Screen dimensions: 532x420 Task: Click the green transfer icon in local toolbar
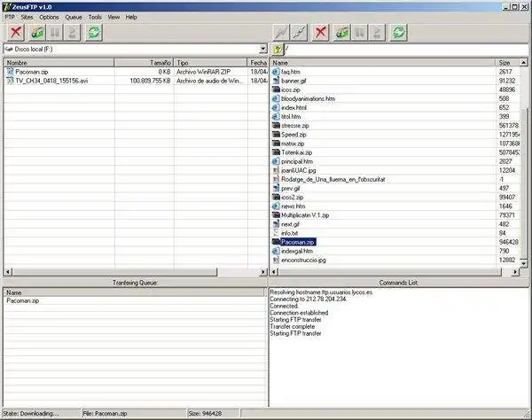37,33
